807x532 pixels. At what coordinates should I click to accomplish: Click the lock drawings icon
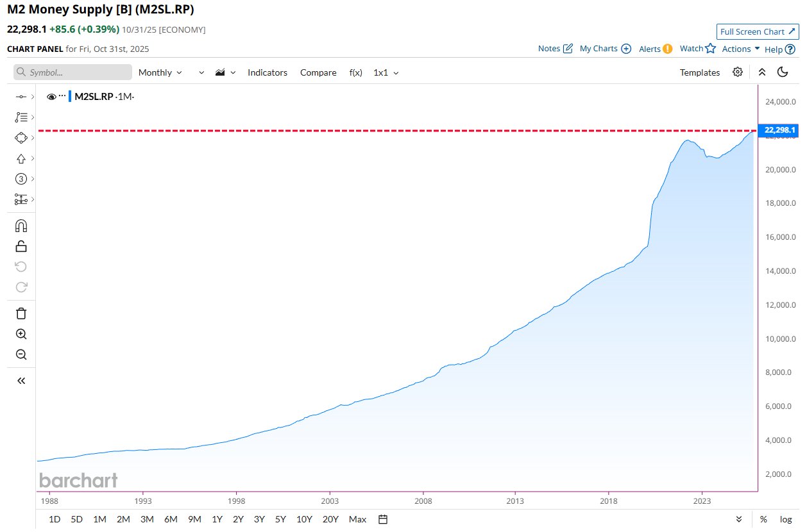[21, 246]
